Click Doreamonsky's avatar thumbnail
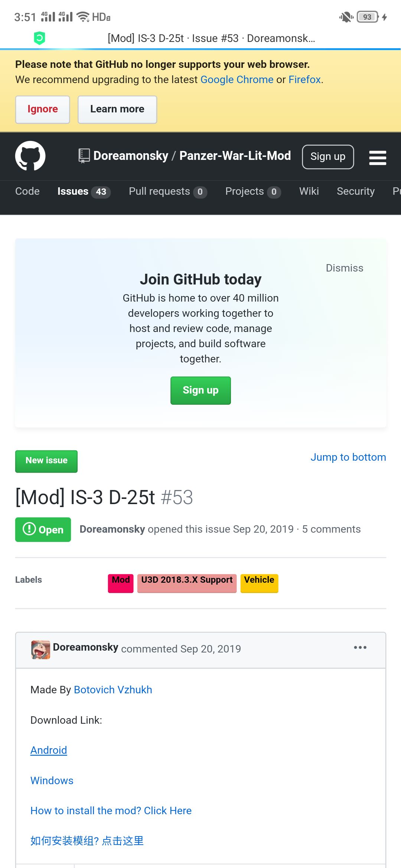 (40, 650)
